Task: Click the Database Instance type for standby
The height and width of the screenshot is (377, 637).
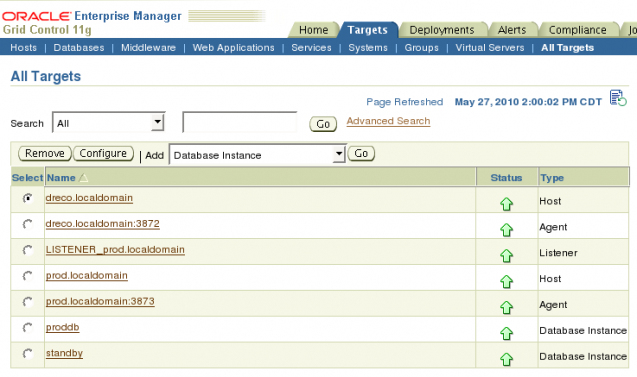Action: (583, 356)
